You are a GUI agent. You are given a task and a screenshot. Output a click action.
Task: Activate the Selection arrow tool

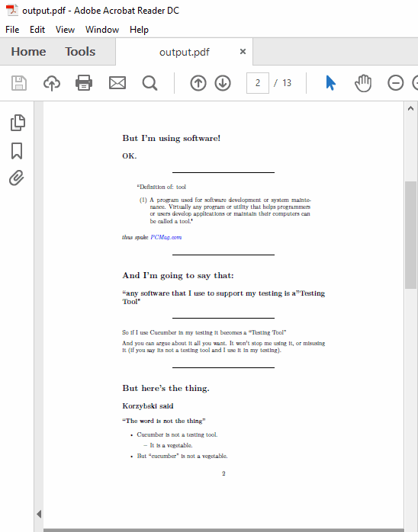[x=330, y=83]
